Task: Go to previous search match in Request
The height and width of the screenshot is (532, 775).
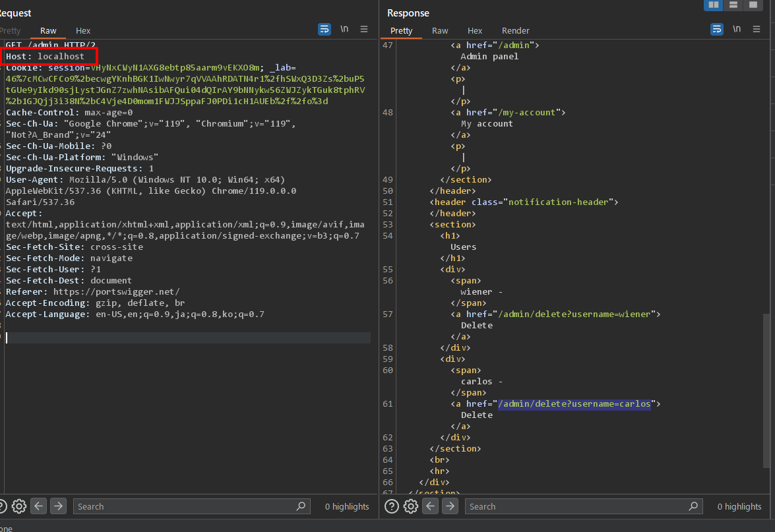Action: point(38,506)
